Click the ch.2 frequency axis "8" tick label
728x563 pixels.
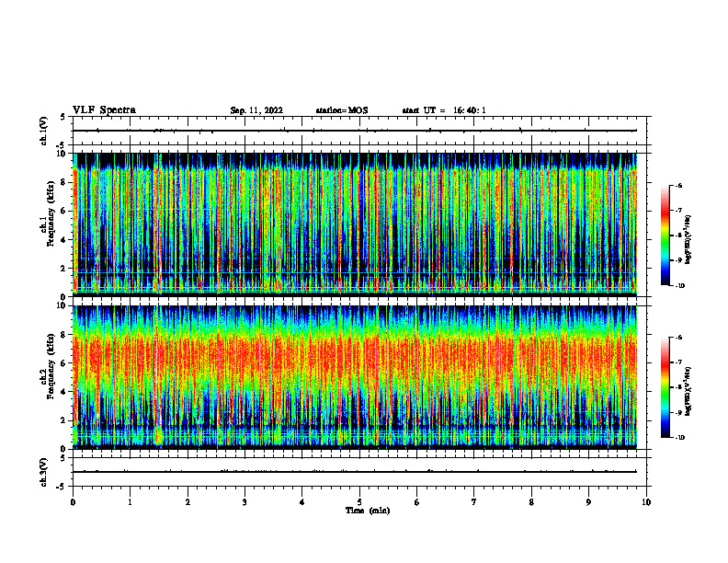click(64, 335)
